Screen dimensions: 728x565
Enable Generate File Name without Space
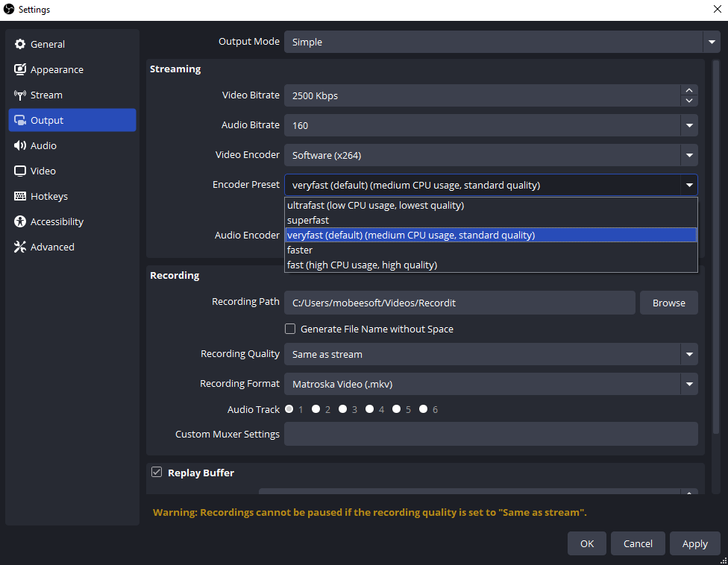click(x=290, y=329)
